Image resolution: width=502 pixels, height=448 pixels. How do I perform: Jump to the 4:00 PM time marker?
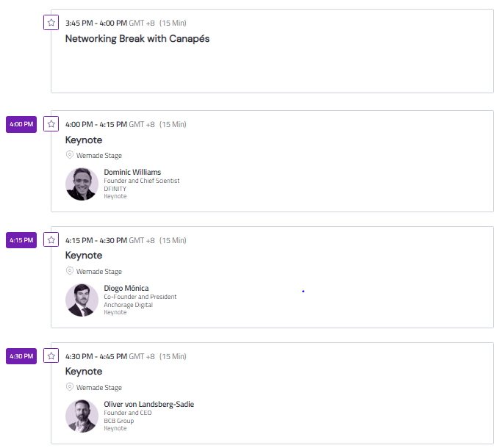[x=21, y=124]
